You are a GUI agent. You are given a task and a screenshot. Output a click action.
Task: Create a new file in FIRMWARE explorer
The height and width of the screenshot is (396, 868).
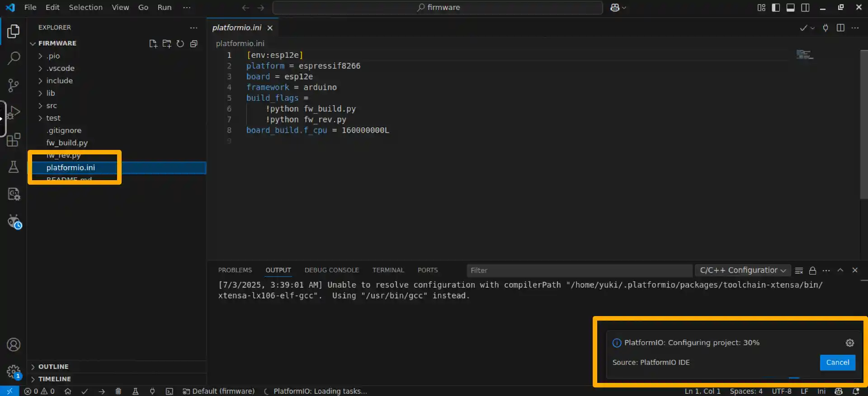[x=153, y=43]
